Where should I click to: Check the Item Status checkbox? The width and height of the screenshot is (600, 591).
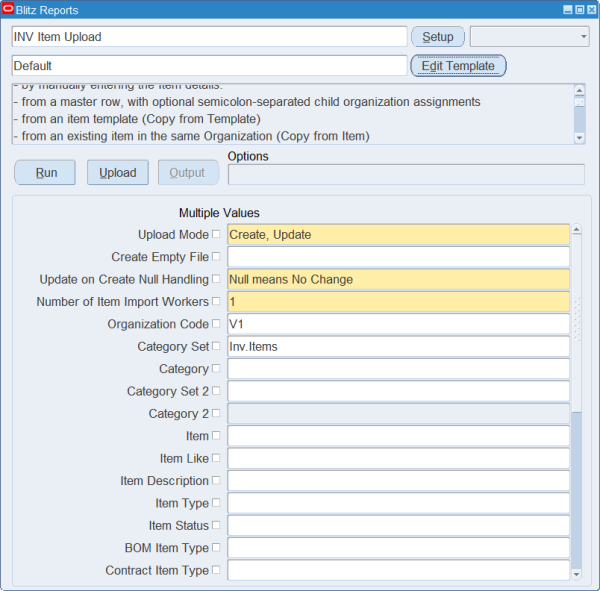click(x=216, y=525)
